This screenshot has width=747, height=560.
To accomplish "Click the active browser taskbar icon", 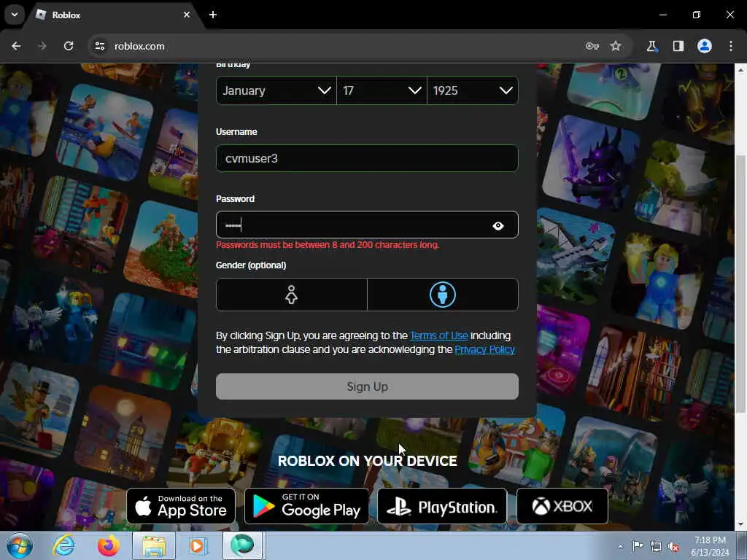I will coord(243,545).
